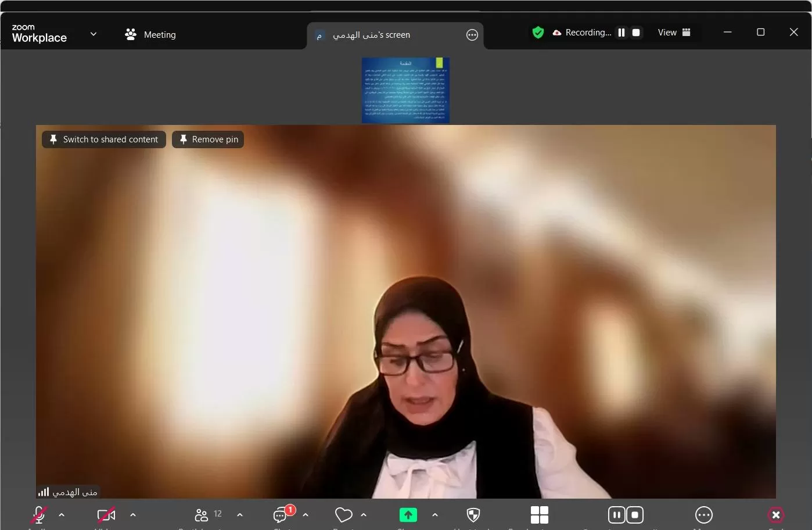Pause the recording from the top bar
The image size is (812, 530).
tap(621, 33)
